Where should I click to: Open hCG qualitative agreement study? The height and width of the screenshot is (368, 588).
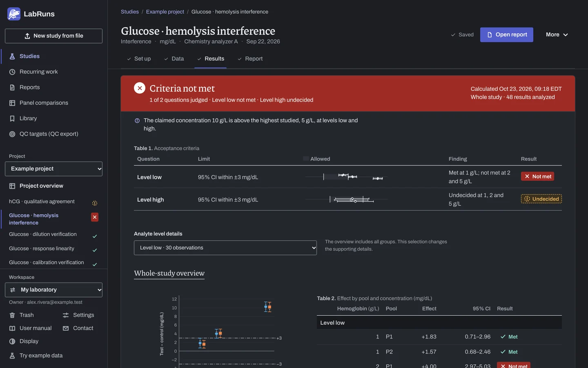coord(42,202)
